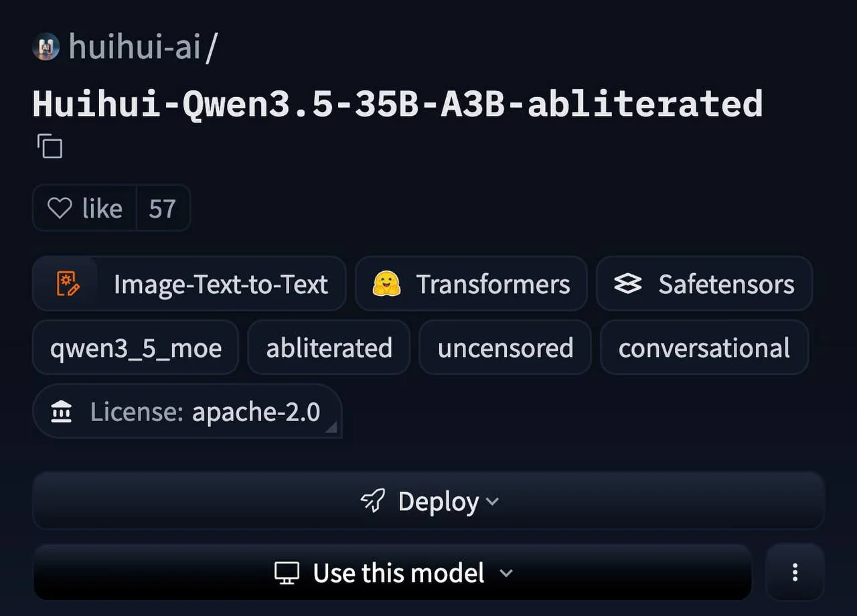Click the conversational tag
Image resolution: width=857 pixels, height=616 pixels.
coord(704,348)
